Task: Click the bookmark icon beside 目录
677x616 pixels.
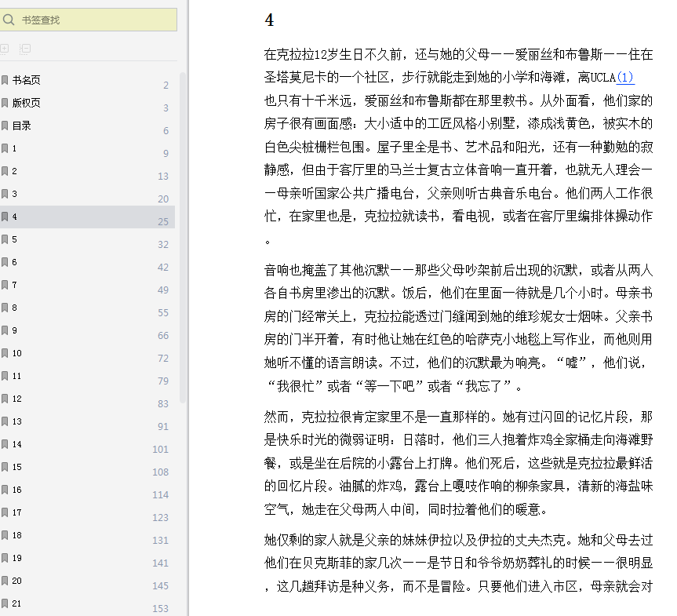Action: point(5,126)
